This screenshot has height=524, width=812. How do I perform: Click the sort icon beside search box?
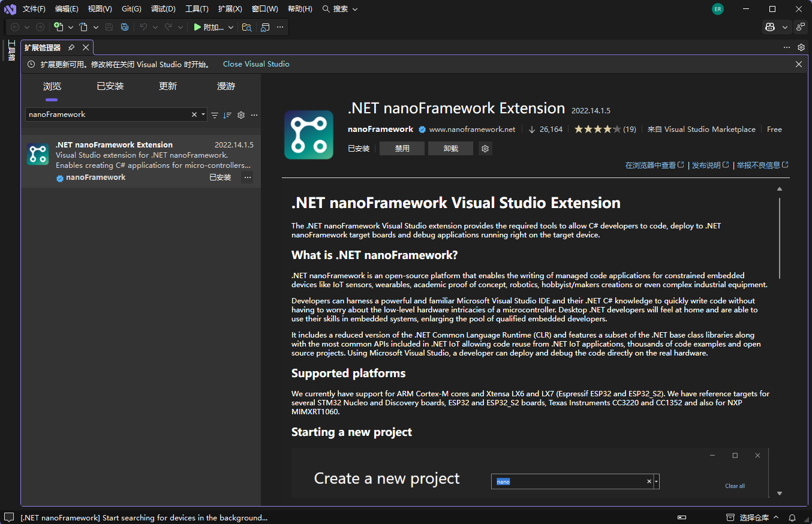click(x=227, y=115)
